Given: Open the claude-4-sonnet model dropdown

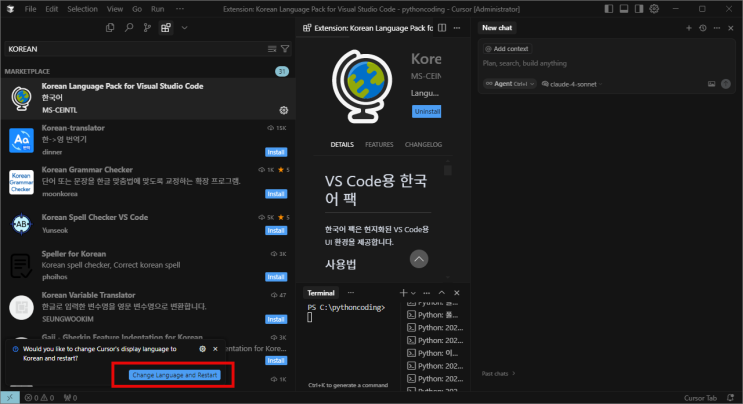Looking at the screenshot, I should tap(572, 84).
